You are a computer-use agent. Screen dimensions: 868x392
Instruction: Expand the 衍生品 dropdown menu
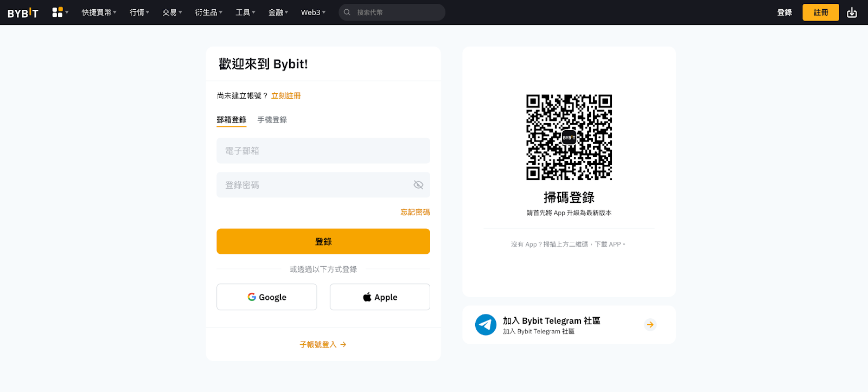click(209, 12)
